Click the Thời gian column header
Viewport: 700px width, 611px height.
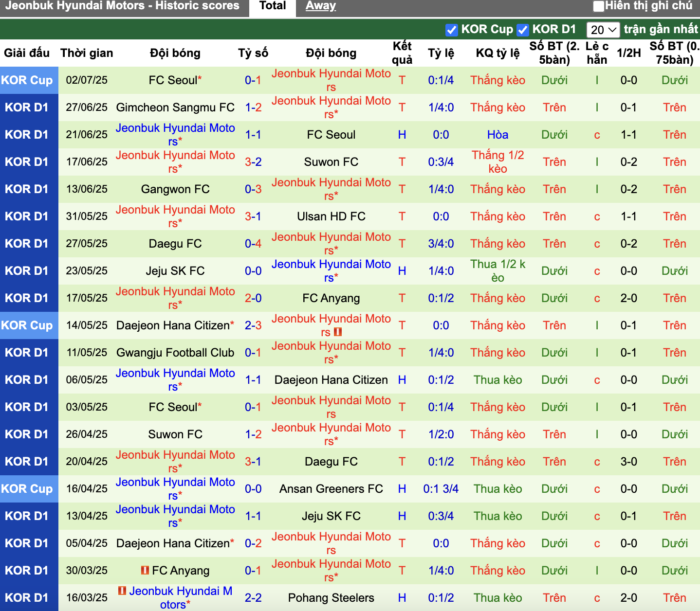point(87,53)
